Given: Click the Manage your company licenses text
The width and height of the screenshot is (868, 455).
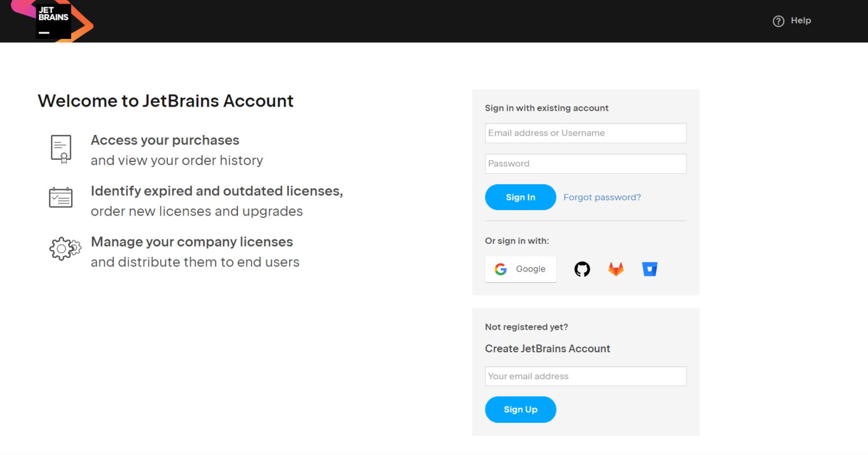Looking at the screenshot, I should (192, 242).
